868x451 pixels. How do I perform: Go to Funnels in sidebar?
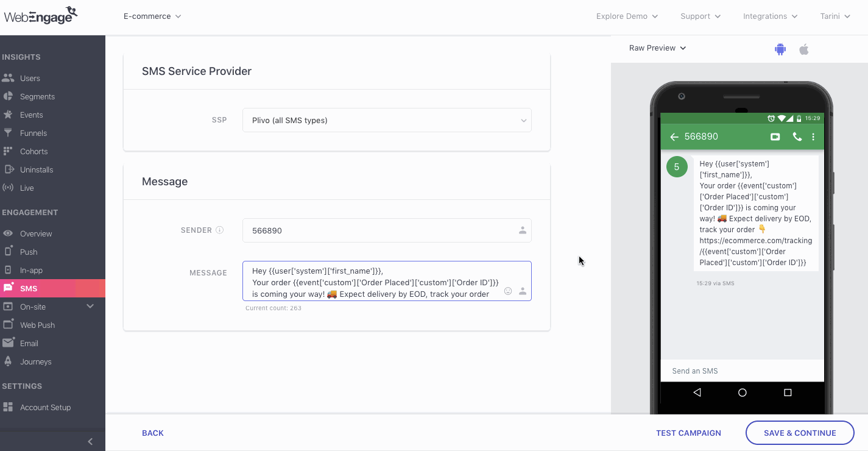(x=34, y=133)
